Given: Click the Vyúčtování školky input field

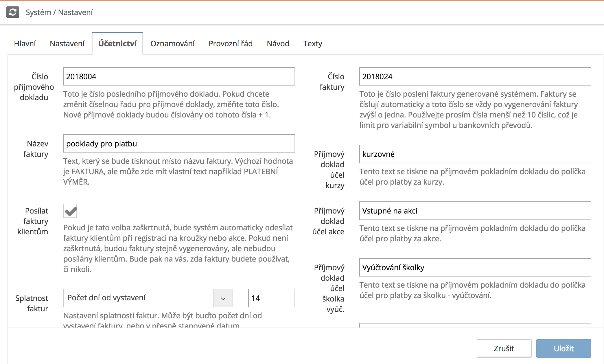Looking at the screenshot, I should tap(475, 268).
